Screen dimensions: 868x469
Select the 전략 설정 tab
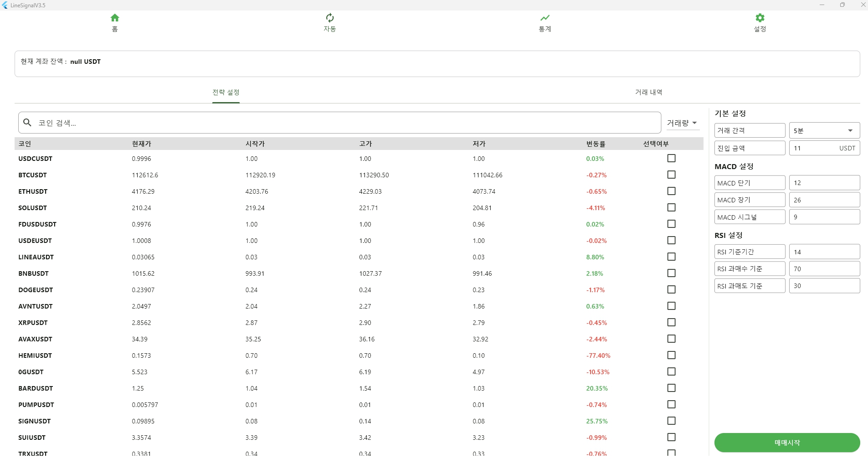pyautogui.click(x=226, y=92)
